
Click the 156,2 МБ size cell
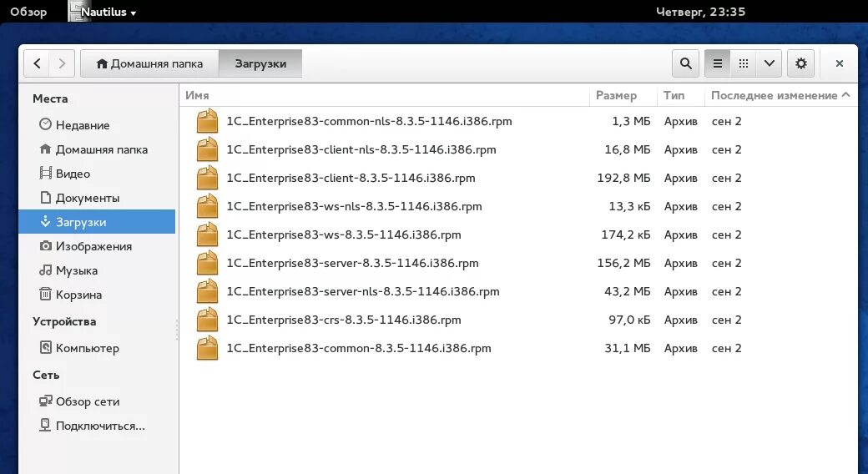(x=623, y=263)
